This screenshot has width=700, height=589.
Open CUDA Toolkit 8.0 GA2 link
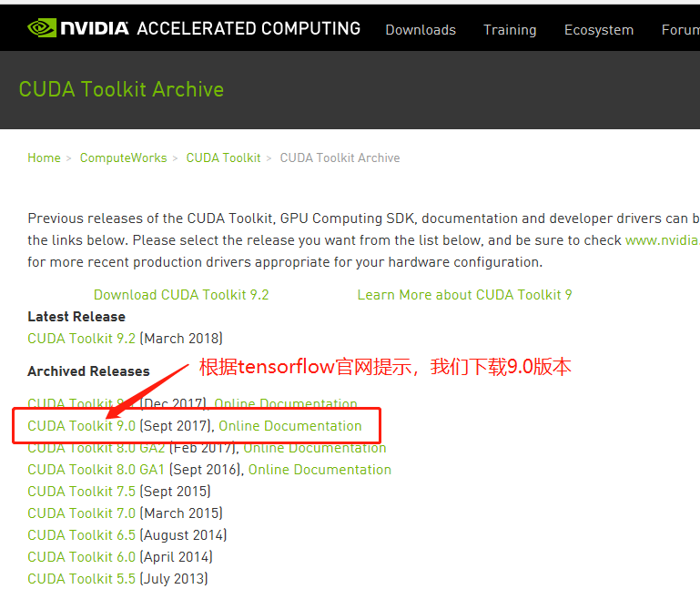tap(96, 448)
